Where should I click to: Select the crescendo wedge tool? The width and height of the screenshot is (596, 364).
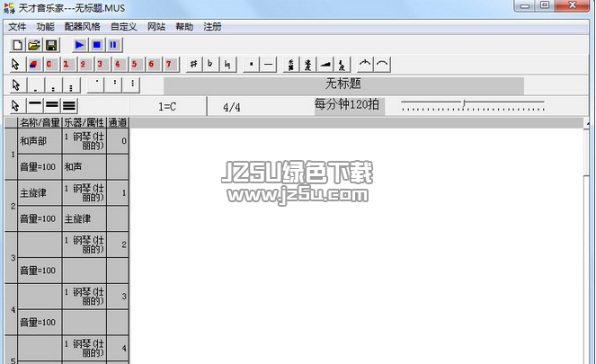[x=325, y=64]
